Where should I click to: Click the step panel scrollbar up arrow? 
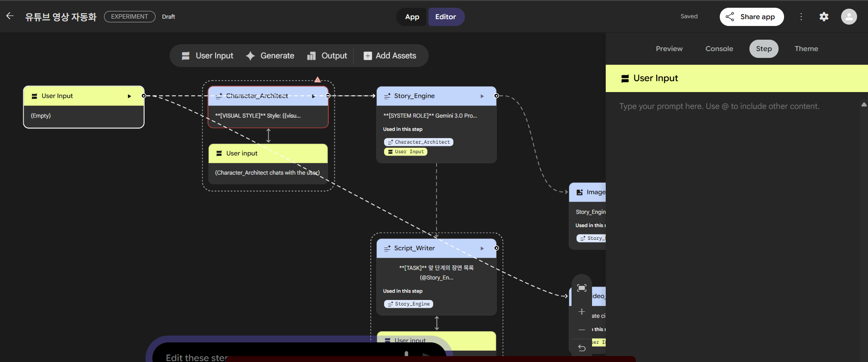click(x=864, y=104)
